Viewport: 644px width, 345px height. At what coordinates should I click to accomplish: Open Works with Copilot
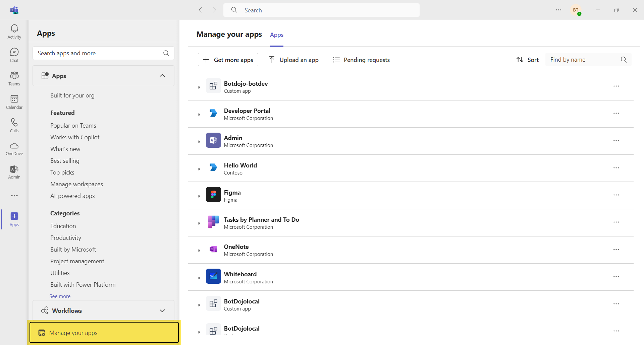(75, 137)
